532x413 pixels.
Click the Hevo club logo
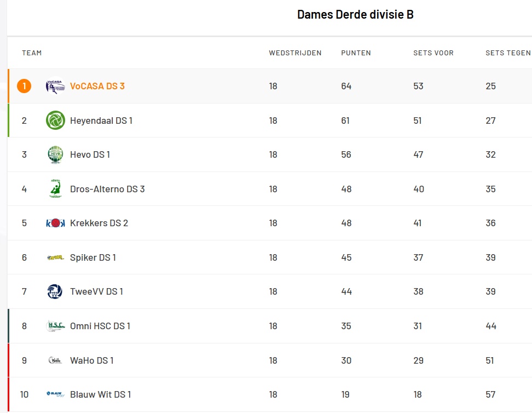click(55, 154)
